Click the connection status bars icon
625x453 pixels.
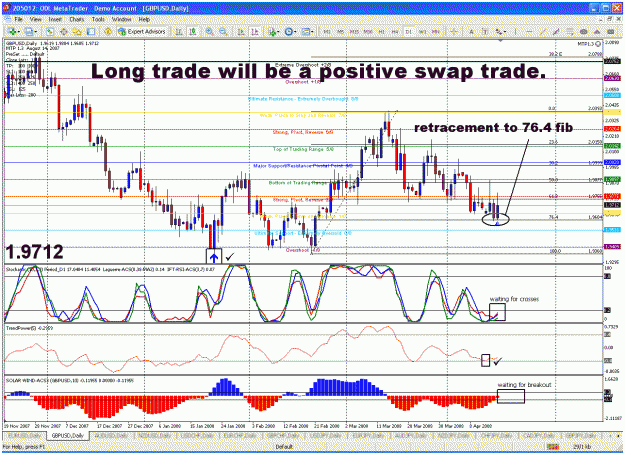click(x=552, y=447)
